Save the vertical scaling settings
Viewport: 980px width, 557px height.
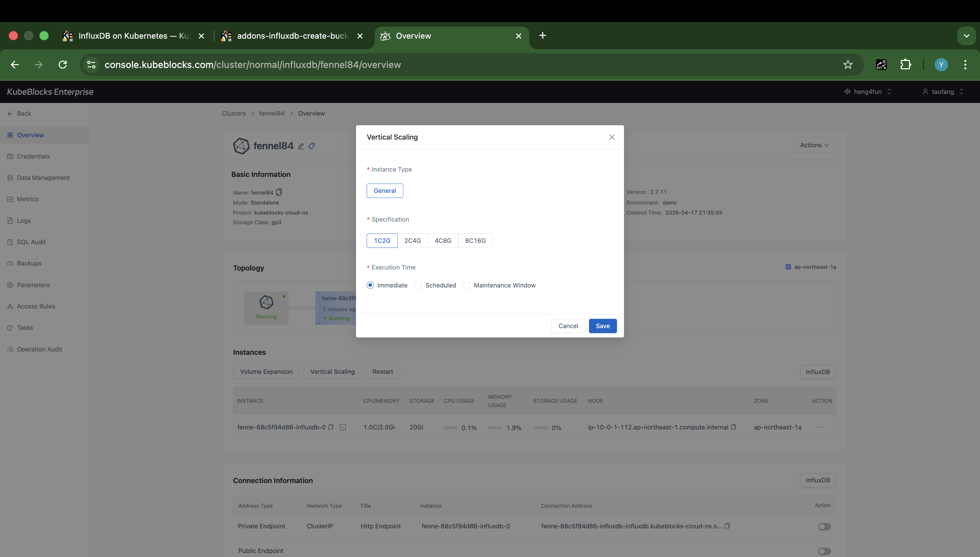(x=603, y=326)
